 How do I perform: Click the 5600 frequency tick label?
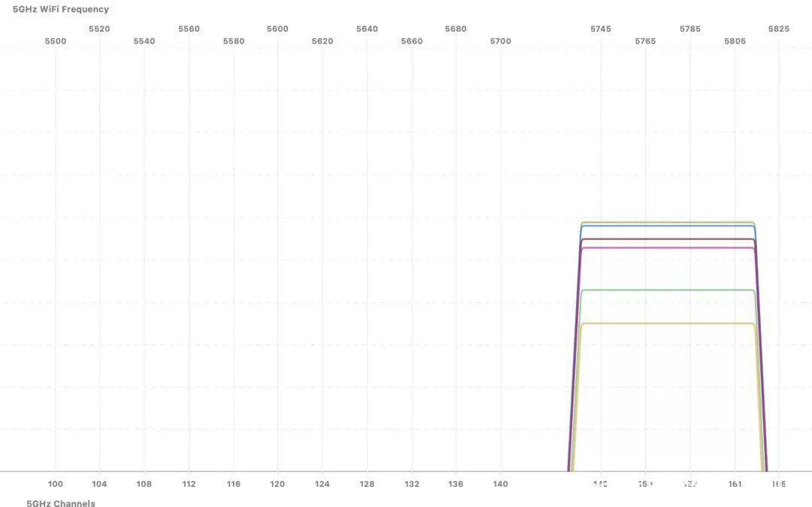click(x=277, y=29)
